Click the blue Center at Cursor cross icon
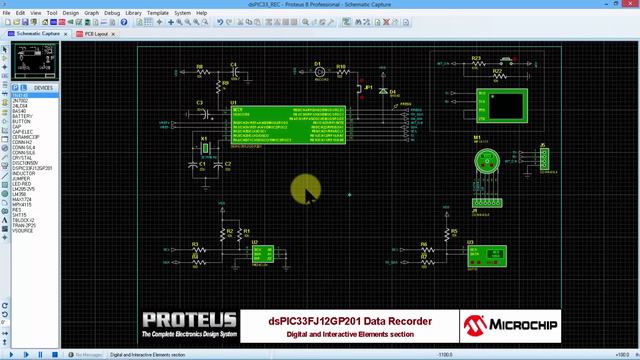Viewport: 640px width, 360px height. point(171,22)
